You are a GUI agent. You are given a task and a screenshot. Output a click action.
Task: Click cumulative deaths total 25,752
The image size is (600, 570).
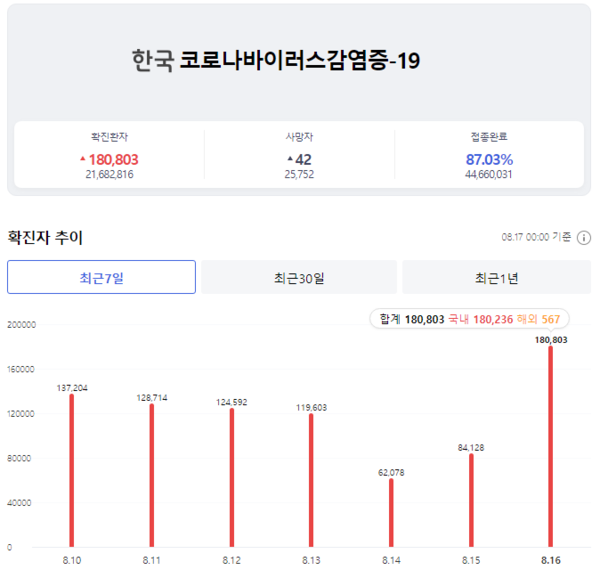coord(299,174)
